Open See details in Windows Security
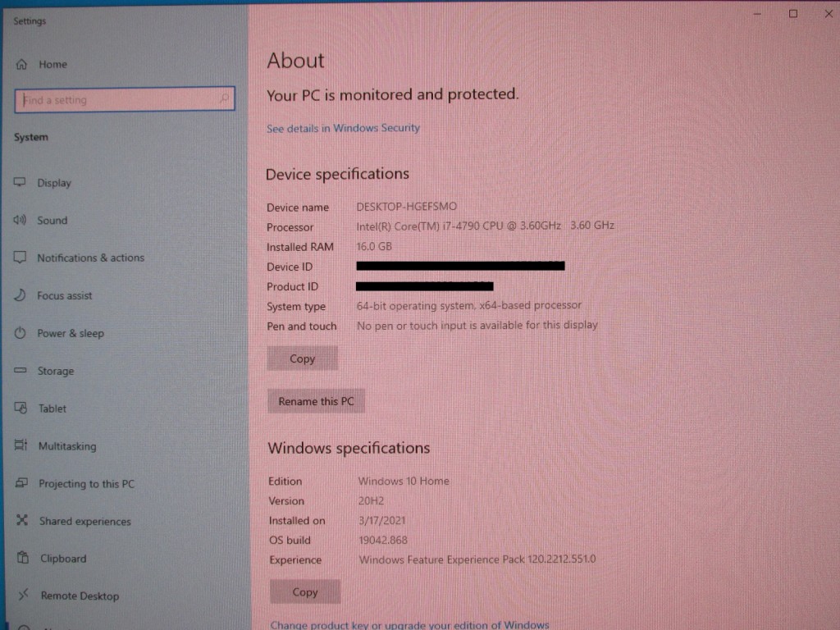The width and height of the screenshot is (840, 630). 344,128
